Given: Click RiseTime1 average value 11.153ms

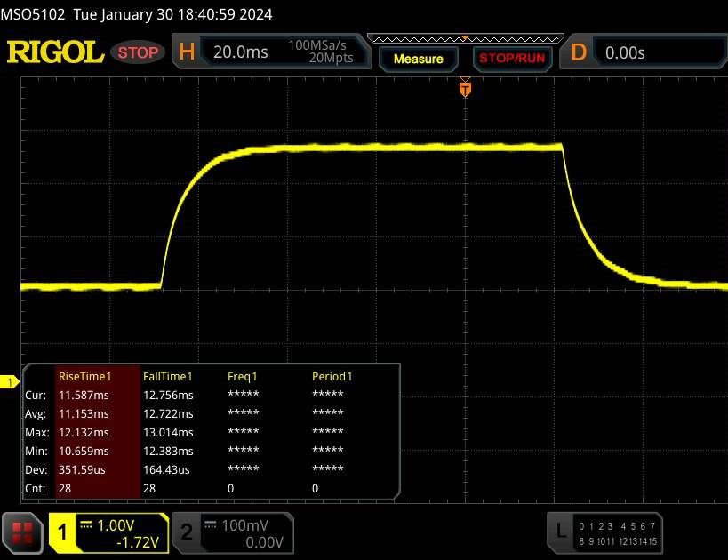Looking at the screenshot, I should (x=84, y=413).
